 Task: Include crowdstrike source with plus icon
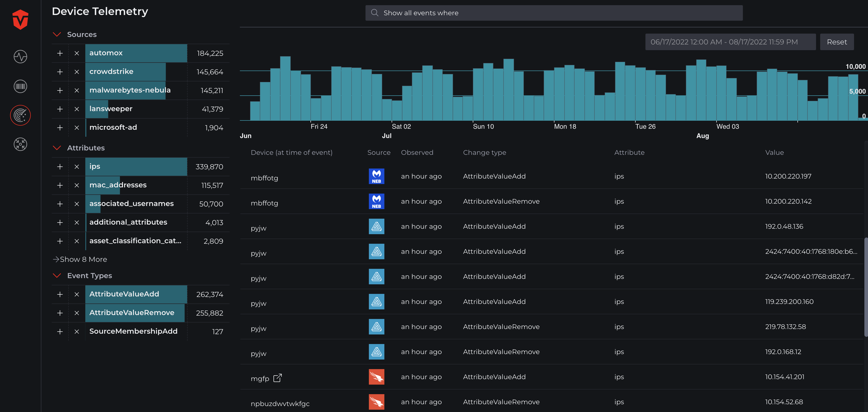pyautogui.click(x=60, y=72)
